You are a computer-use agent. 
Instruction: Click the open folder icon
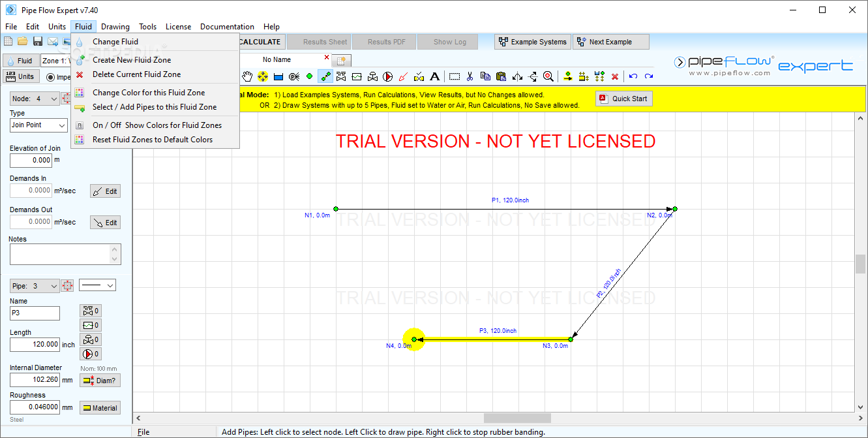point(23,42)
